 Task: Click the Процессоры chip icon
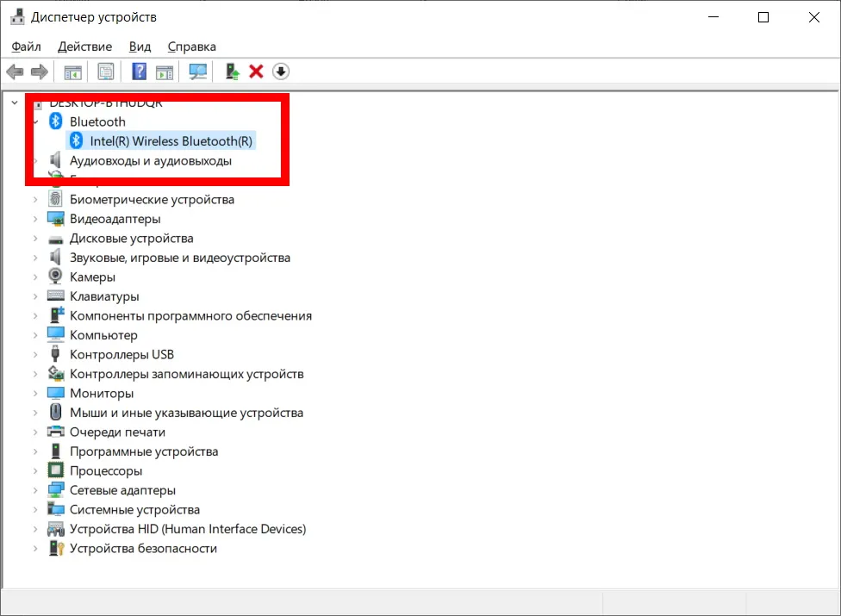click(x=56, y=470)
